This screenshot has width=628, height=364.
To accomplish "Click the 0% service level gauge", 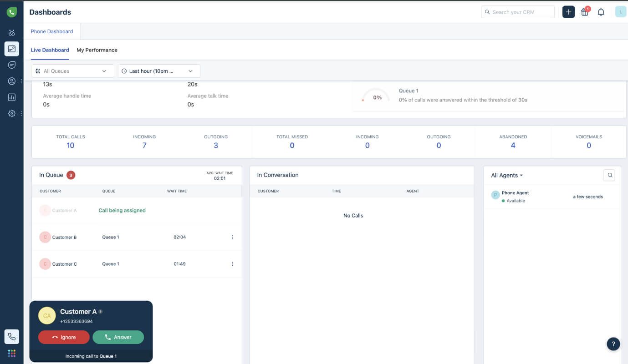I will click(x=376, y=96).
